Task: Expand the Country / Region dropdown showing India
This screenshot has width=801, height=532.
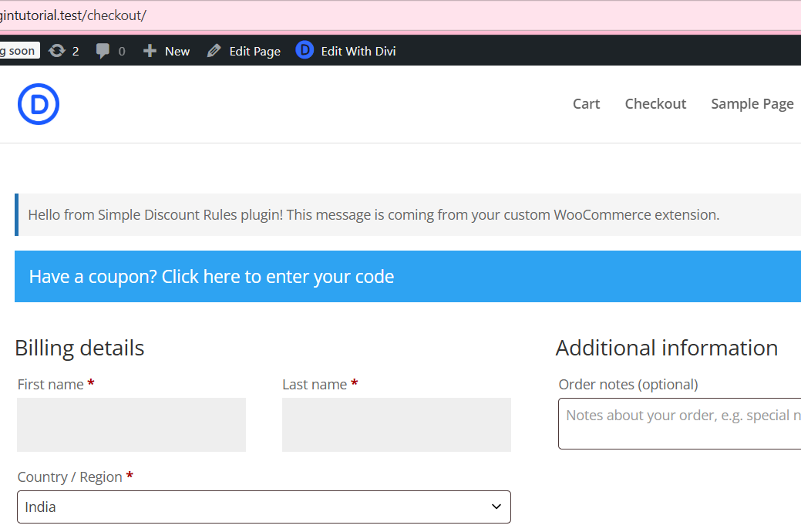Action: (264, 507)
